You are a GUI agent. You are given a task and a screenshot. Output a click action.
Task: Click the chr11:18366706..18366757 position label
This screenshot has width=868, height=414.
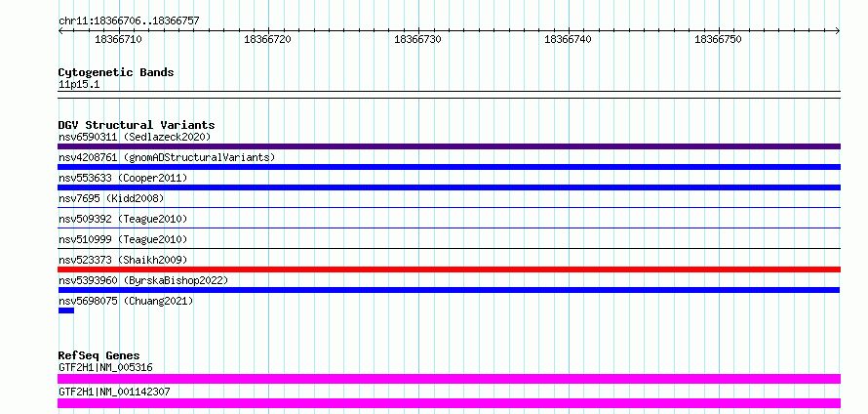pyautogui.click(x=129, y=21)
